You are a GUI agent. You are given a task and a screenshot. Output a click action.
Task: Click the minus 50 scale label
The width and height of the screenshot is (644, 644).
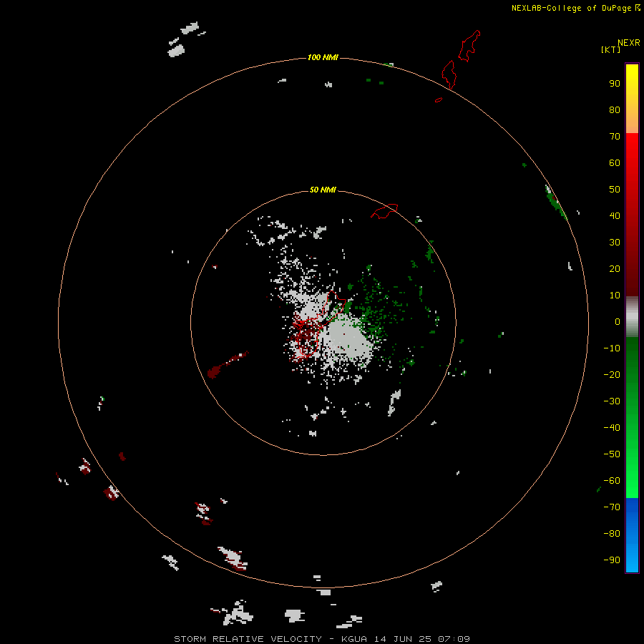(612, 454)
